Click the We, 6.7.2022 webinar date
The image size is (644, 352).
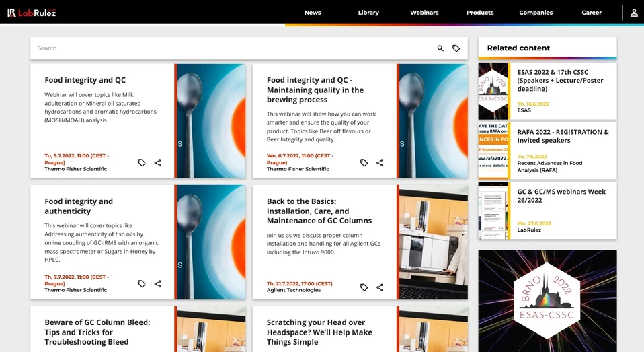click(x=300, y=159)
